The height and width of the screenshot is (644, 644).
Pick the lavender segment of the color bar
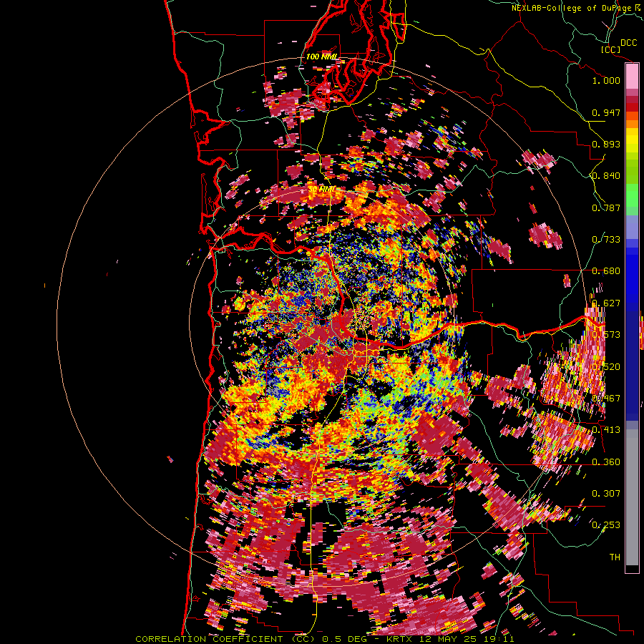click(x=632, y=227)
